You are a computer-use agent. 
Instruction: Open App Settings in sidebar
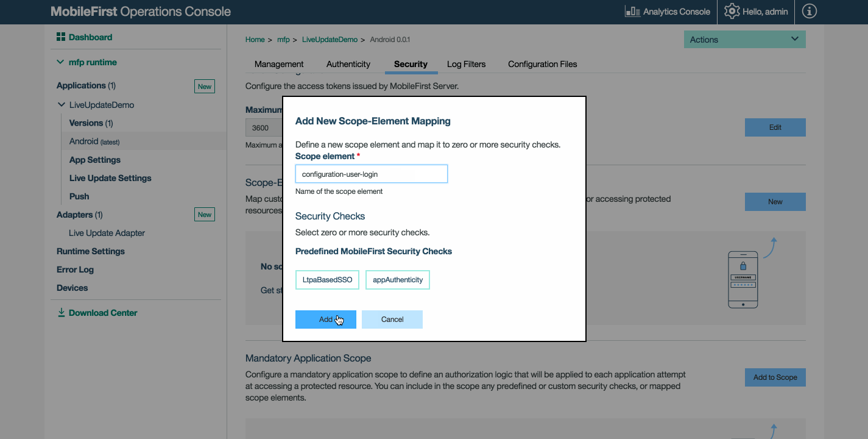coord(95,160)
